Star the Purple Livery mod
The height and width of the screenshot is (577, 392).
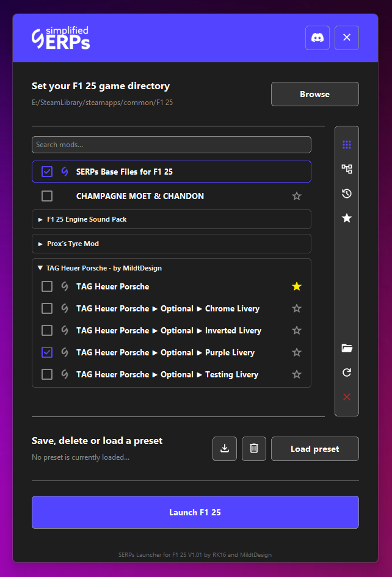click(x=297, y=352)
